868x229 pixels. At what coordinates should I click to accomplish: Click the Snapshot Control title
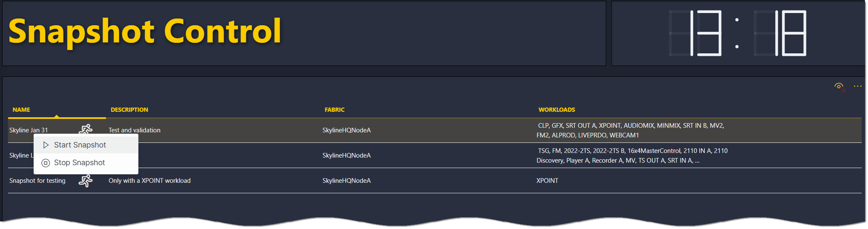[x=145, y=32]
